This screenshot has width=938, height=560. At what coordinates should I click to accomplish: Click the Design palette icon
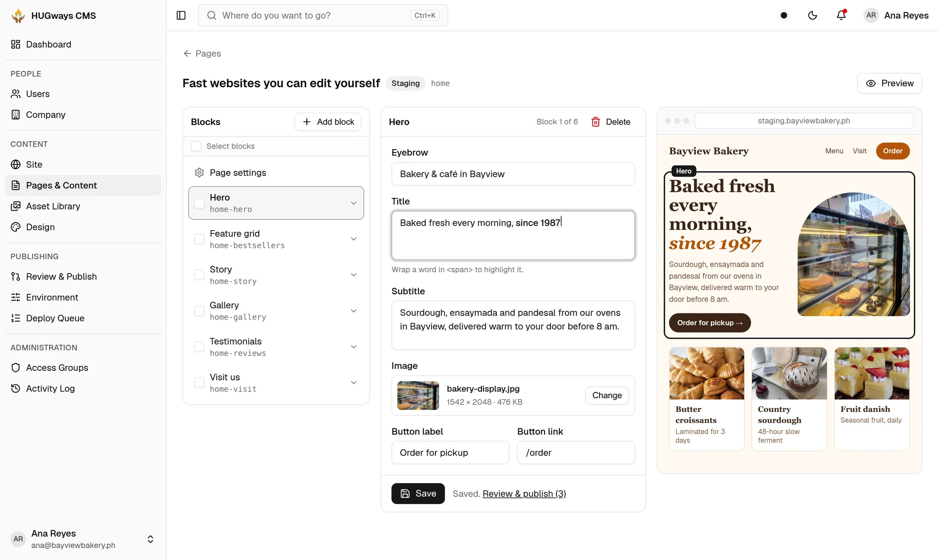pyautogui.click(x=16, y=227)
